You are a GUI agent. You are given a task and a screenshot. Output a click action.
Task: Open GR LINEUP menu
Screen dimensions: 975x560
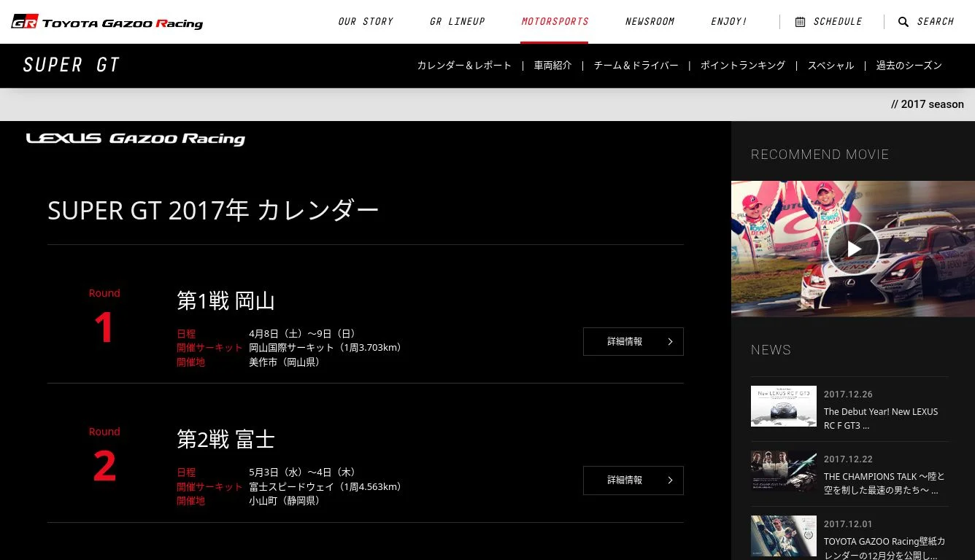[458, 22]
